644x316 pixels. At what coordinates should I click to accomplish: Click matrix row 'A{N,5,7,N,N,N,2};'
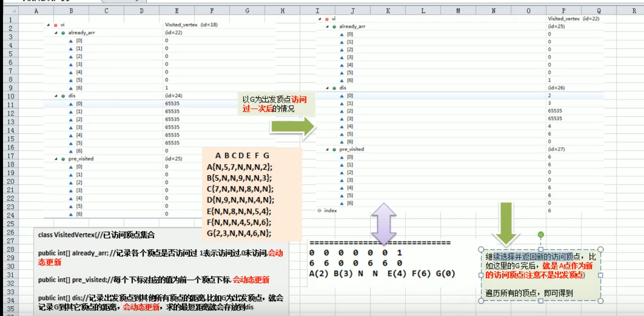(240, 167)
